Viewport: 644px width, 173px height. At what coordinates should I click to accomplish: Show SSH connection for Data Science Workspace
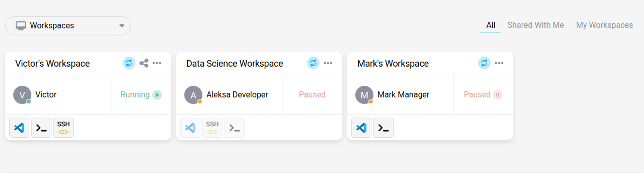(x=212, y=128)
